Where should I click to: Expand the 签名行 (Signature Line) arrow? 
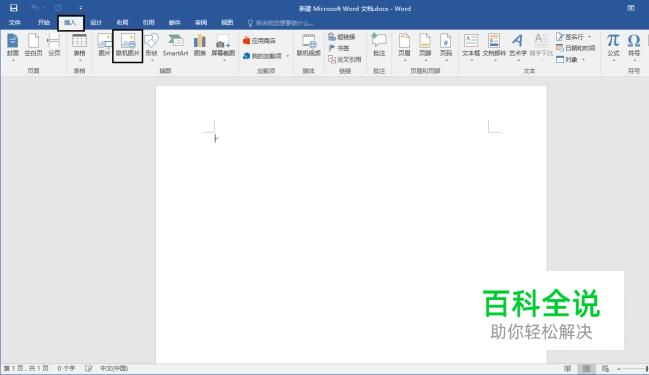pos(589,37)
